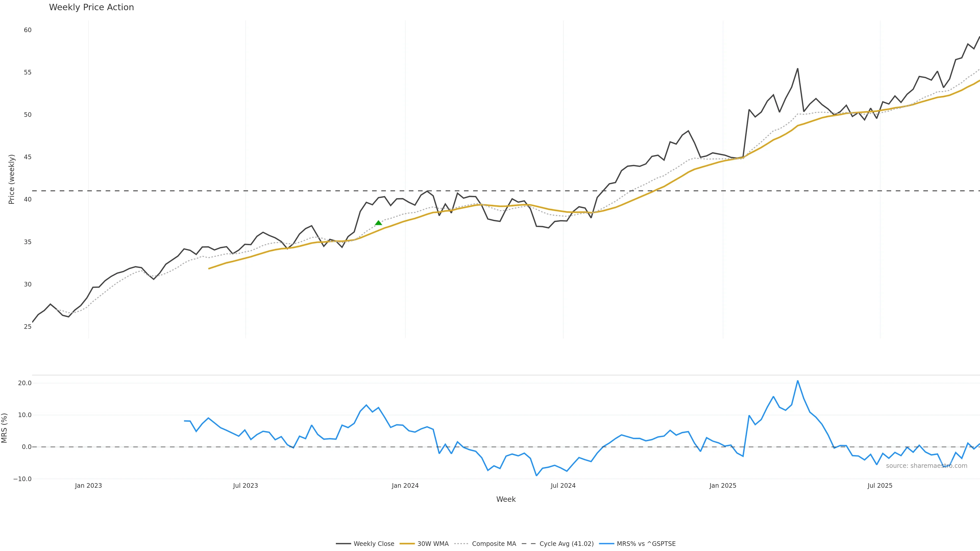Click the dark Weekly Close legend line swatch
The width and height of the screenshot is (980, 551).
[343, 544]
